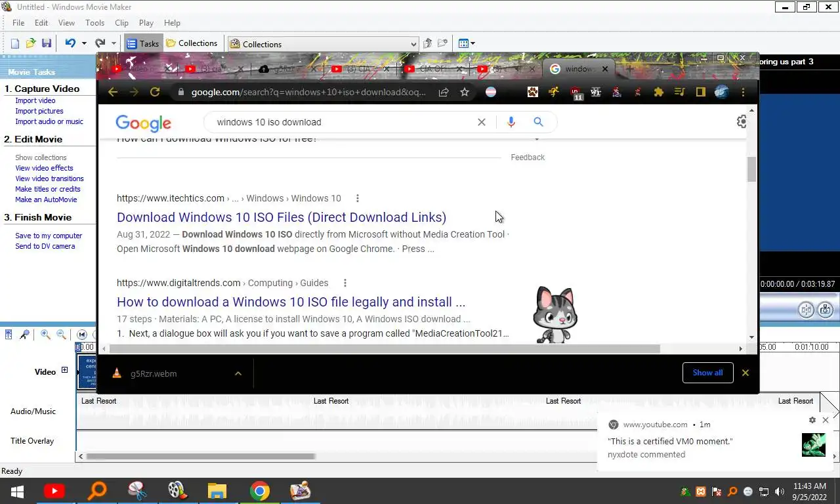Click the Redo arrow in Movie Maker toolbar
Image resolution: width=840 pixels, height=504 pixels.
[100, 44]
